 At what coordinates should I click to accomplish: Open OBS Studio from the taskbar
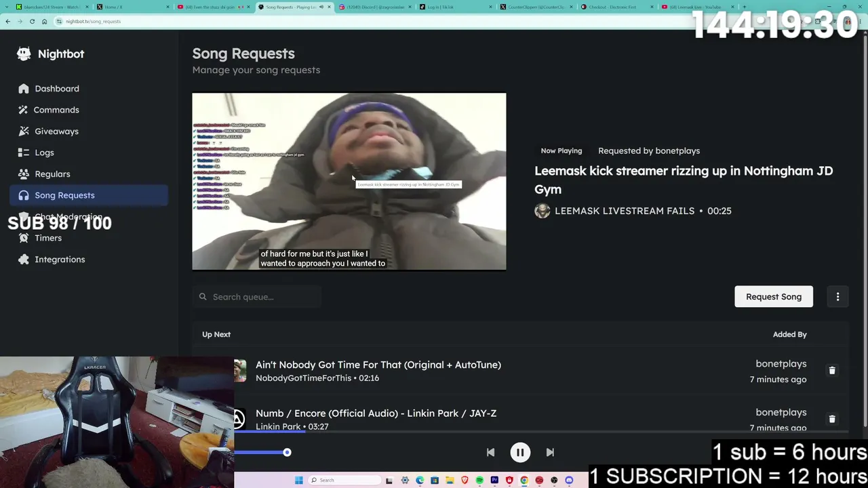tap(554, 481)
